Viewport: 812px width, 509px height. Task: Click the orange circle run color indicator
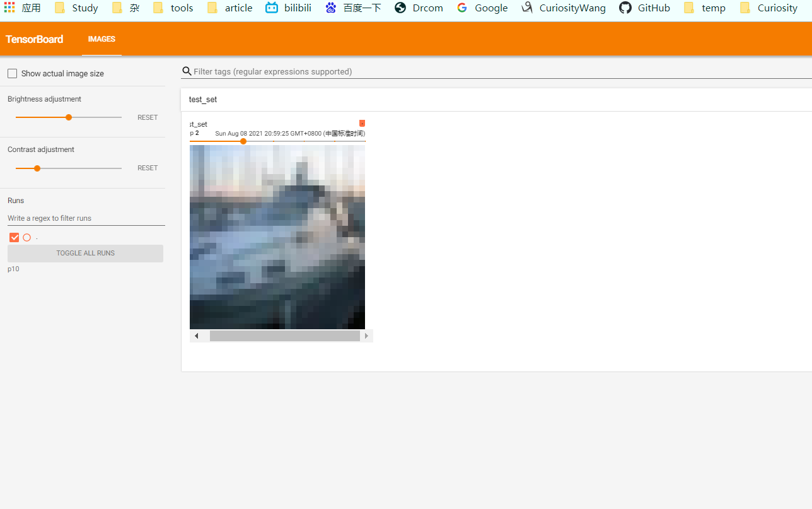pos(26,237)
